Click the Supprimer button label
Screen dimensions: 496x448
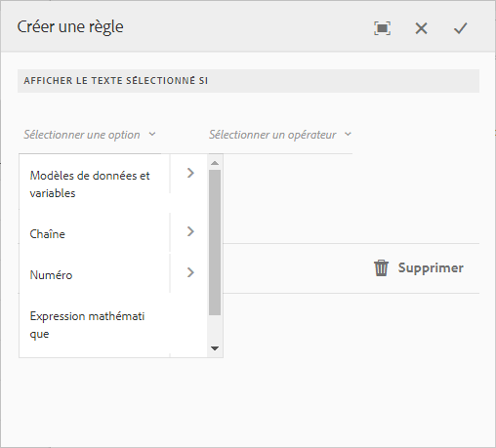[431, 267]
